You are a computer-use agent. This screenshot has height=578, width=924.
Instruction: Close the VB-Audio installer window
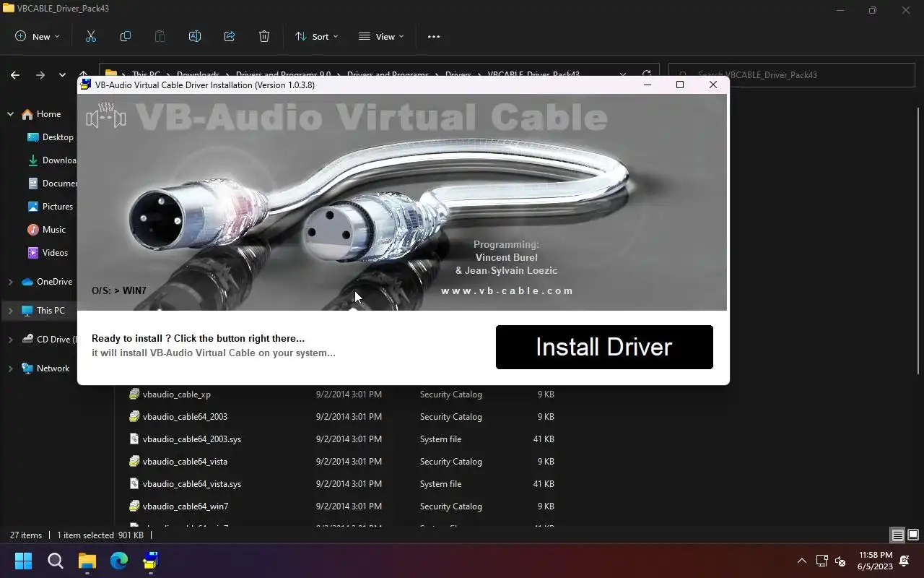[x=713, y=85]
